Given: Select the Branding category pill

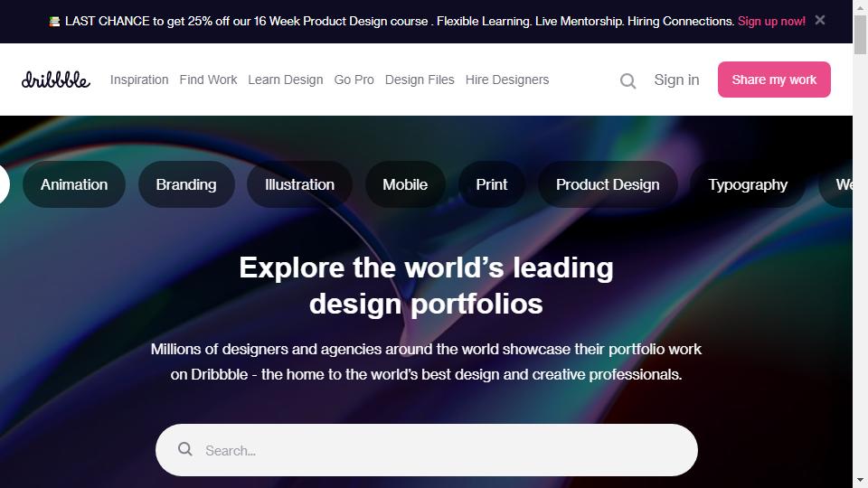Looking at the screenshot, I should [x=186, y=184].
